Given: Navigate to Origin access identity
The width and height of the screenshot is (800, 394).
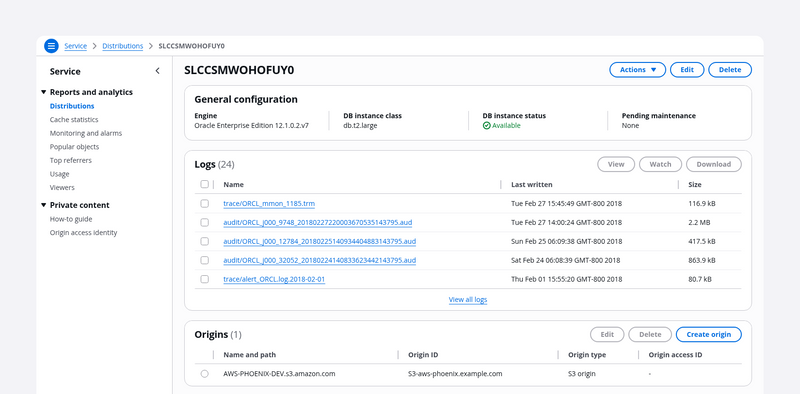Looking at the screenshot, I should click(83, 233).
